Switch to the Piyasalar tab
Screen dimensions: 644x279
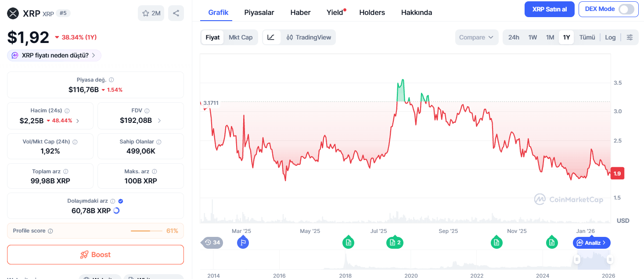(x=259, y=12)
